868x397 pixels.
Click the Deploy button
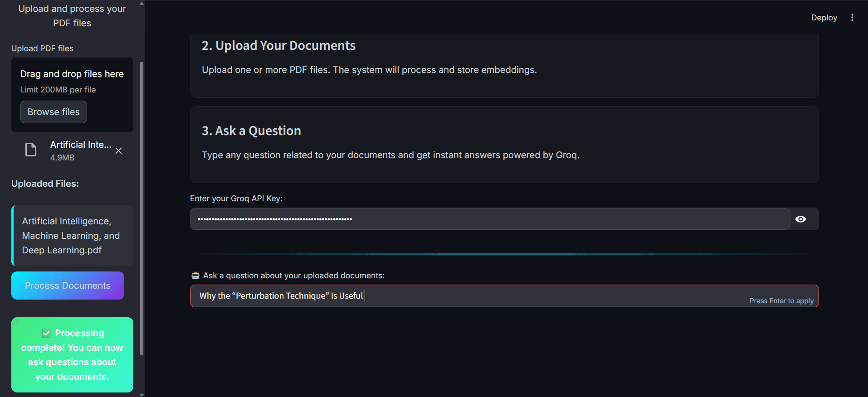coord(824,18)
